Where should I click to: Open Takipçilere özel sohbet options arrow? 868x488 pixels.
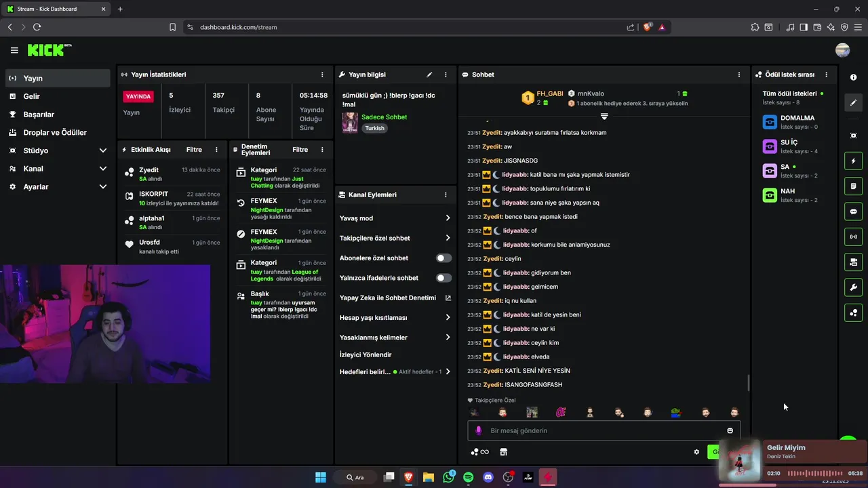[x=448, y=238]
